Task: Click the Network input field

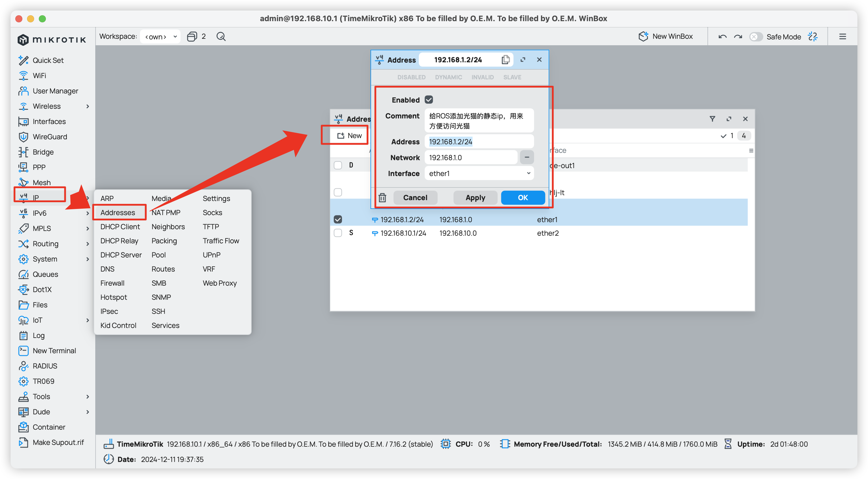Action: [x=471, y=157]
